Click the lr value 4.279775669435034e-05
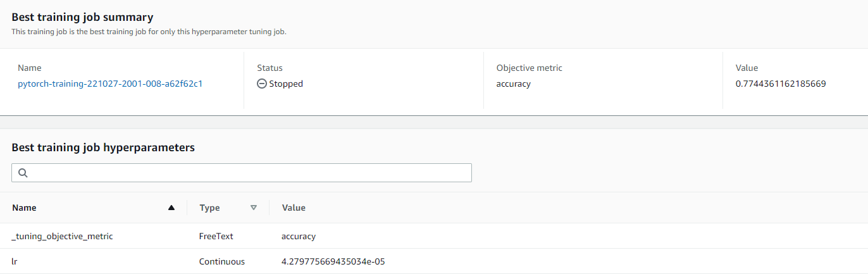Screen dimensions: 868x274 333,261
